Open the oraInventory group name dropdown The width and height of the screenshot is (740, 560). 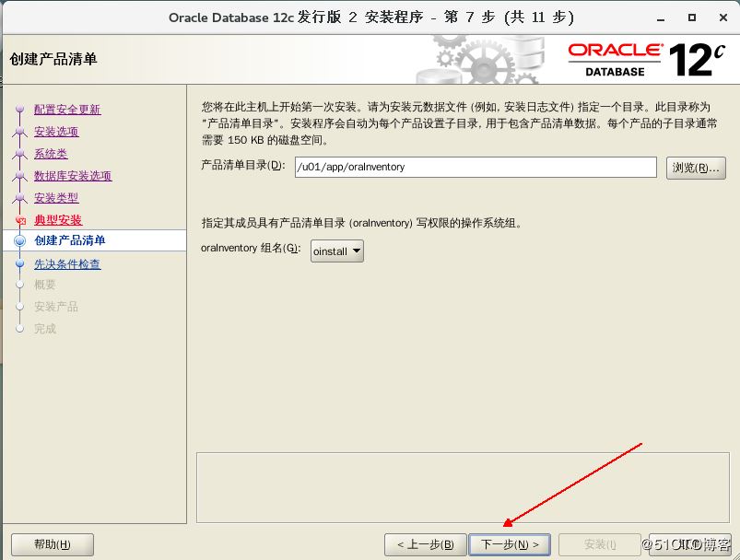coord(337,251)
